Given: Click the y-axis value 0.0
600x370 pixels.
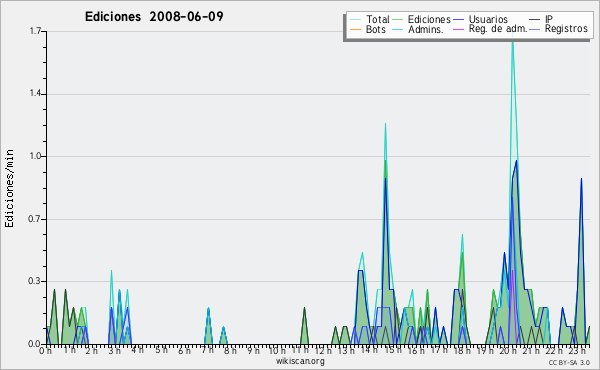Looking at the screenshot, I should 35,344.
